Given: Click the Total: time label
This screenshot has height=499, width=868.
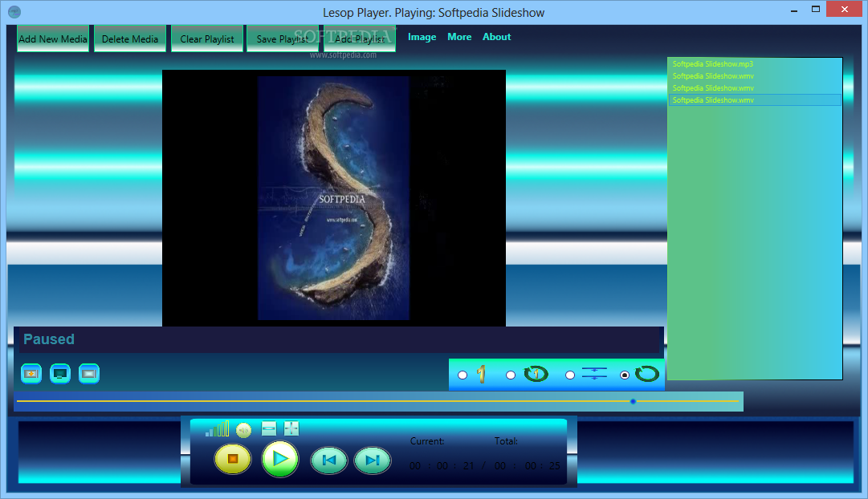Looking at the screenshot, I should [506, 441].
